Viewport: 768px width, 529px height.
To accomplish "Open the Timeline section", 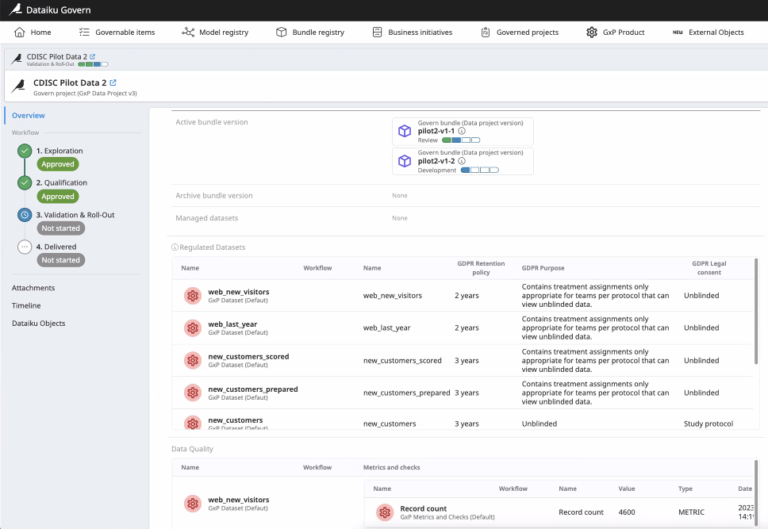I will click(26, 306).
